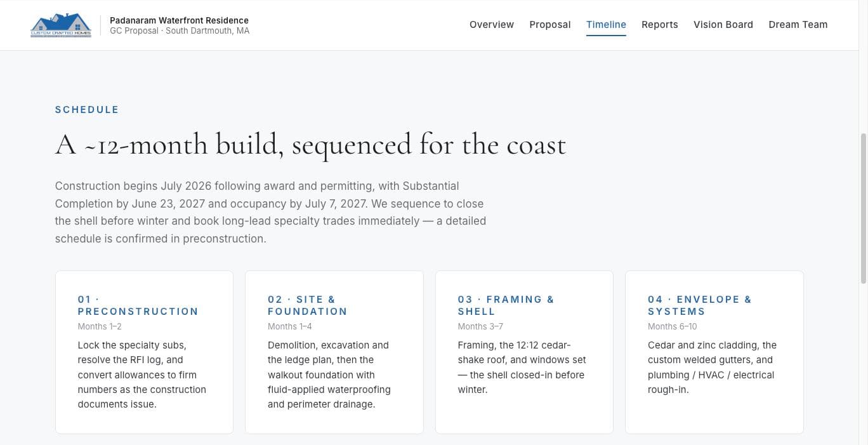The image size is (868, 445).
Task: Navigate to Vision Board
Action: [x=723, y=25]
